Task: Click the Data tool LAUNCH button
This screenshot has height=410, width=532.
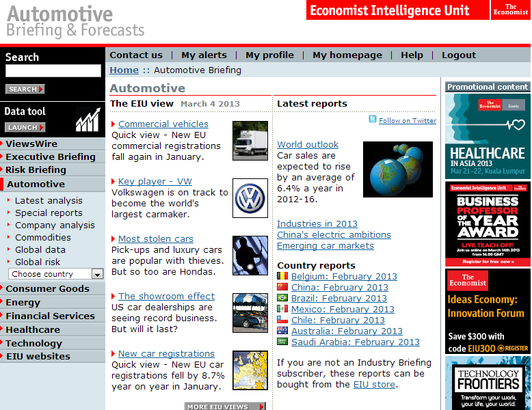Action: 25,128
